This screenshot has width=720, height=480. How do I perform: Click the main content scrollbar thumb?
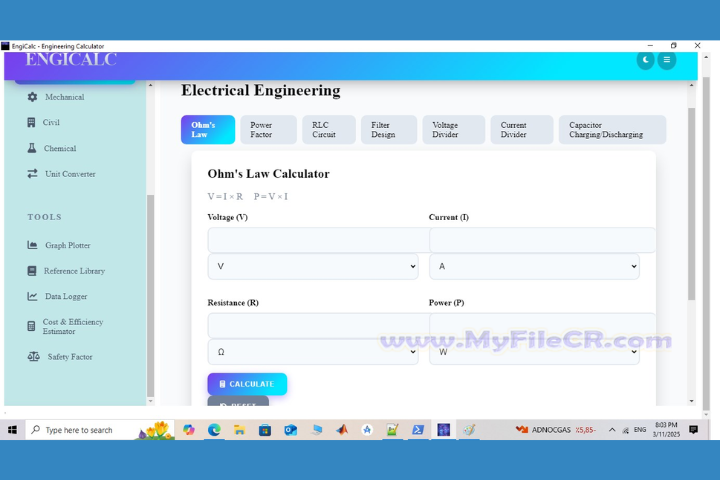tap(692, 204)
